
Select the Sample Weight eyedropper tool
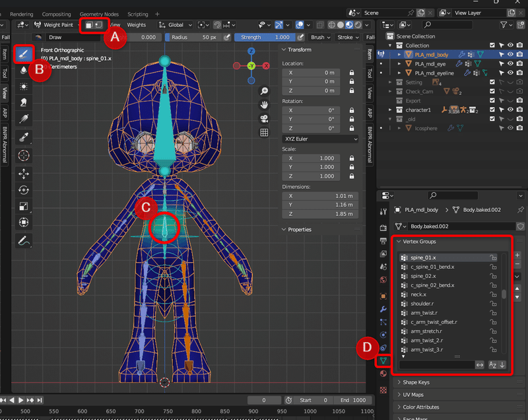[24, 137]
